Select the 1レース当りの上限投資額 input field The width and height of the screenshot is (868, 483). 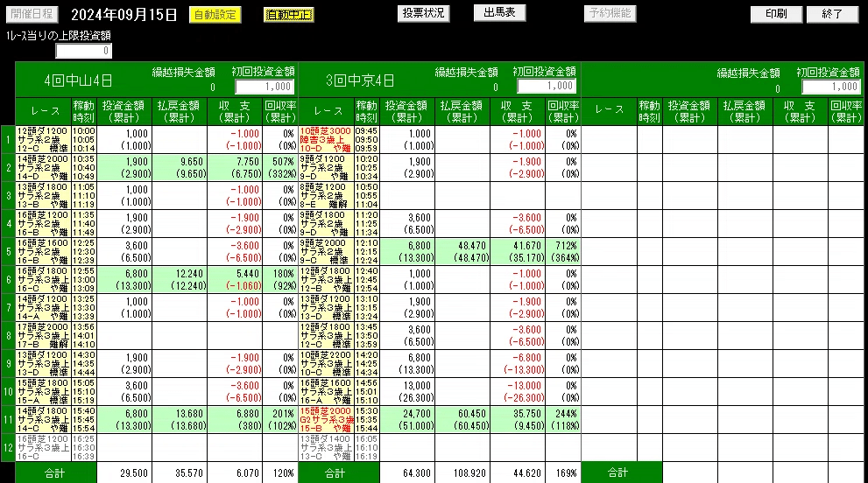pos(83,51)
